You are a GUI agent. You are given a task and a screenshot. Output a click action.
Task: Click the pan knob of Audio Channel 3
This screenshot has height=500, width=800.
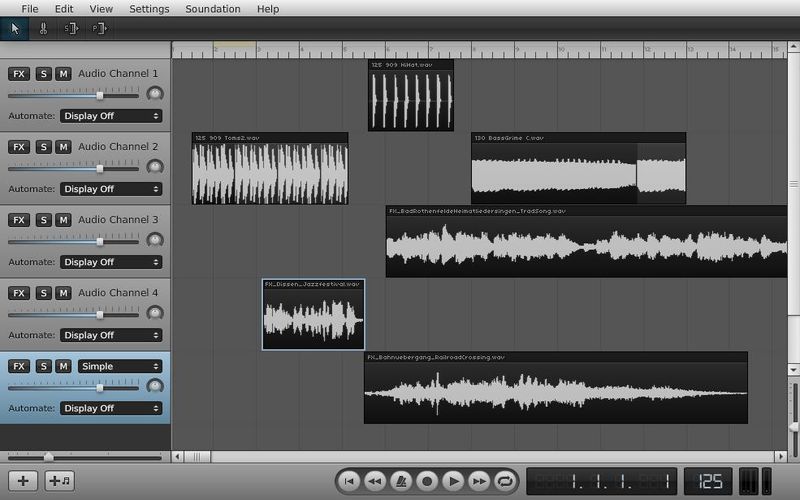coord(155,239)
